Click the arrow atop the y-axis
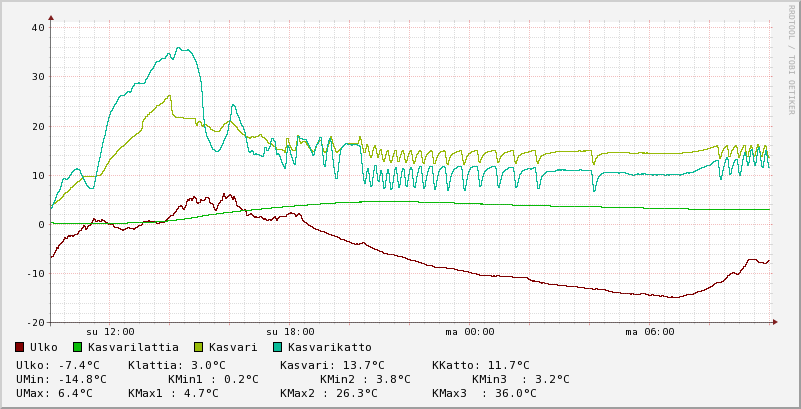Viewport: 801px width, 409px height. pyautogui.click(x=50, y=17)
